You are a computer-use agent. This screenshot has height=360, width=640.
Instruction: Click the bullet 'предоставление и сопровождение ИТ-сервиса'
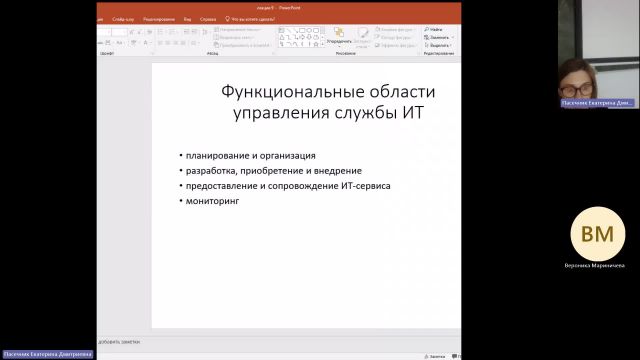(x=288, y=186)
